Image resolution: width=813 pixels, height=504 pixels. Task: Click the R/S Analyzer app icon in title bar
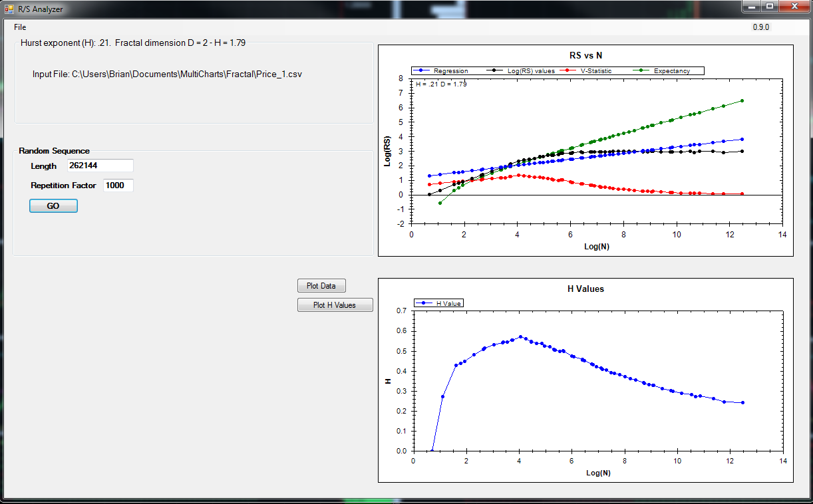point(9,9)
